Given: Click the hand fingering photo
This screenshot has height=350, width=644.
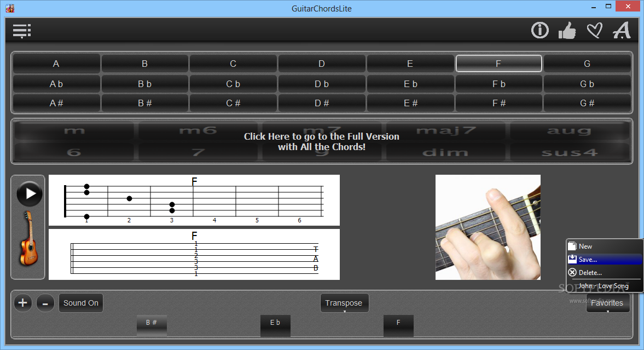Looking at the screenshot, I should (x=488, y=227).
